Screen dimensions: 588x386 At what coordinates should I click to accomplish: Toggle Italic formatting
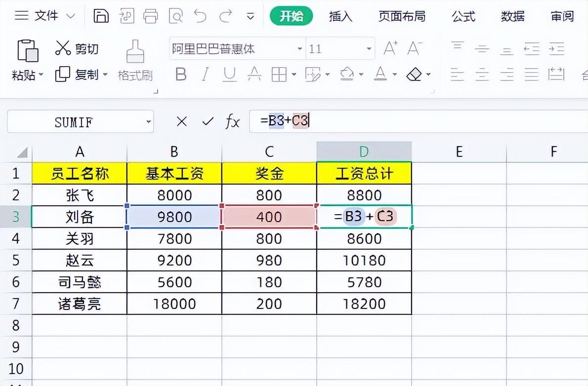click(x=205, y=74)
